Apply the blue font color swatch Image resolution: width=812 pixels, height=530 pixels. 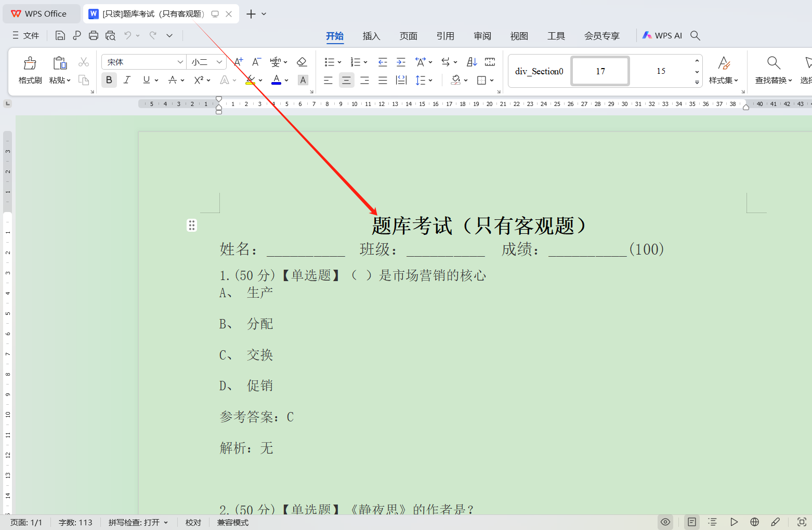(x=277, y=80)
